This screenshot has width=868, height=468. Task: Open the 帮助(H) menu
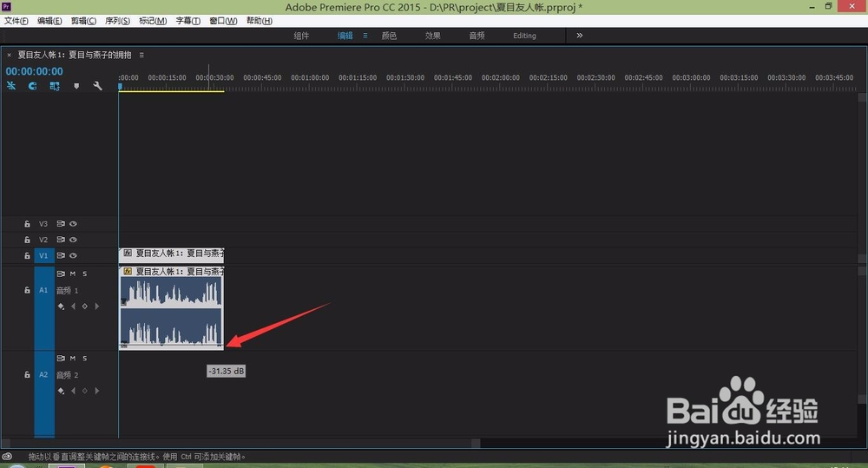coord(259,21)
